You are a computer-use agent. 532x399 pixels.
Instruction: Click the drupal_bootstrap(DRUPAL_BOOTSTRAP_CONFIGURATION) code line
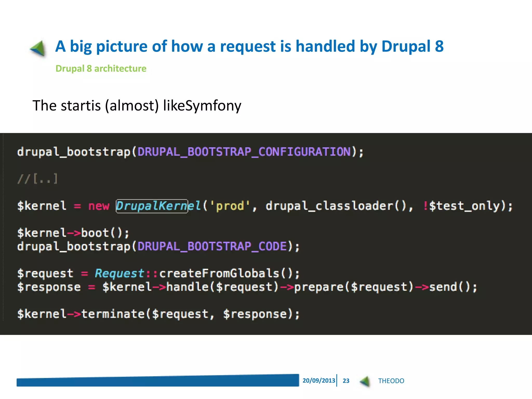click(x=190, y=152)
